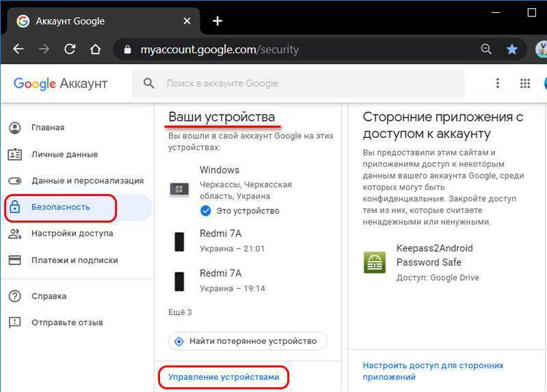This screenshot has height=392, width=547.
Task: Toggle the bookmark star icon
Action: [511, 49]
